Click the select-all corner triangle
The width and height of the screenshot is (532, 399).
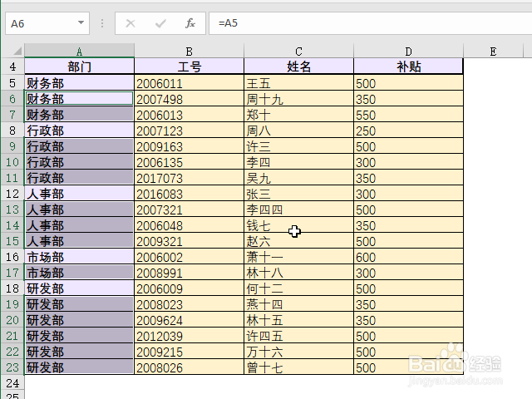(17, 52)
